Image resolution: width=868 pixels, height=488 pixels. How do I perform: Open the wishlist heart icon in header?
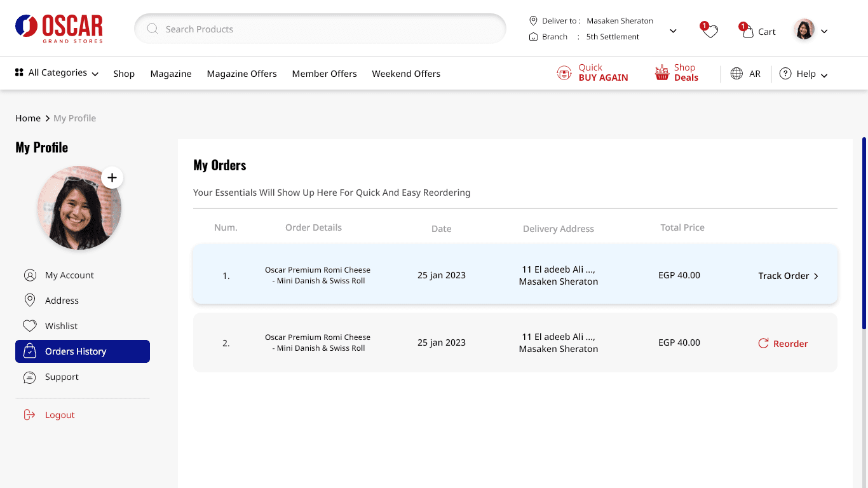coord(710,31)
